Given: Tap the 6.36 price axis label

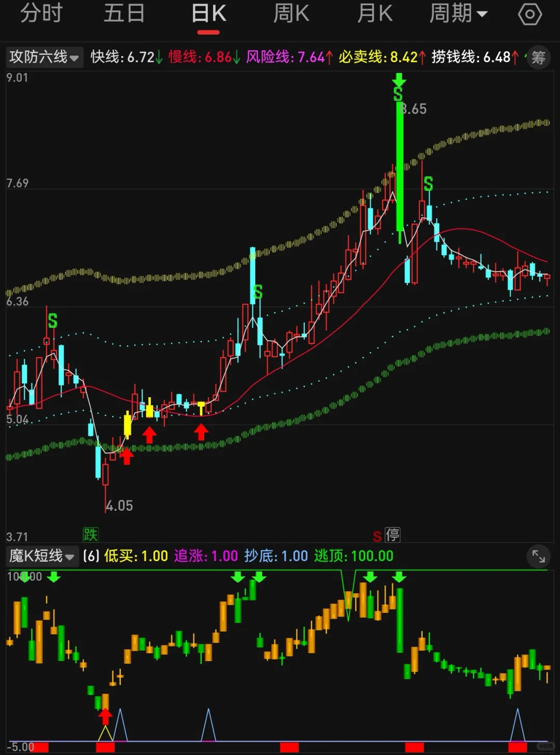Looking at the screenshot, I should (x=17, y=301).
